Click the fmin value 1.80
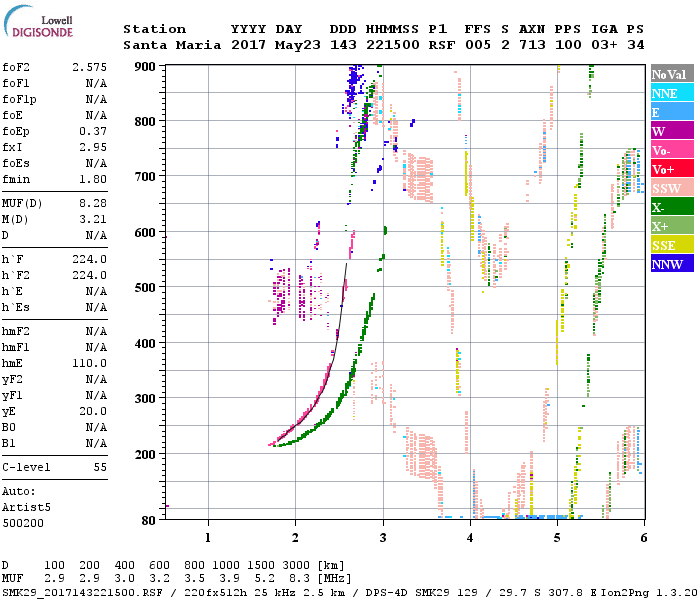This screenshot has width=700, height=600. (93, 179)
